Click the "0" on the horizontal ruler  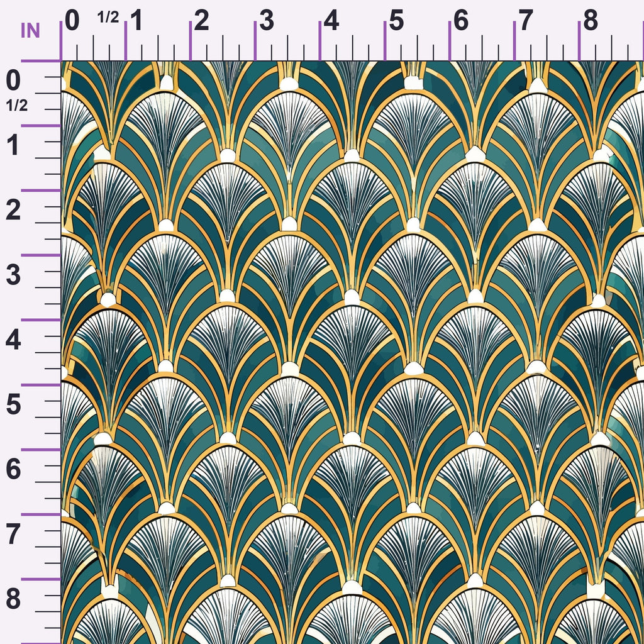[x=72, y=21]
